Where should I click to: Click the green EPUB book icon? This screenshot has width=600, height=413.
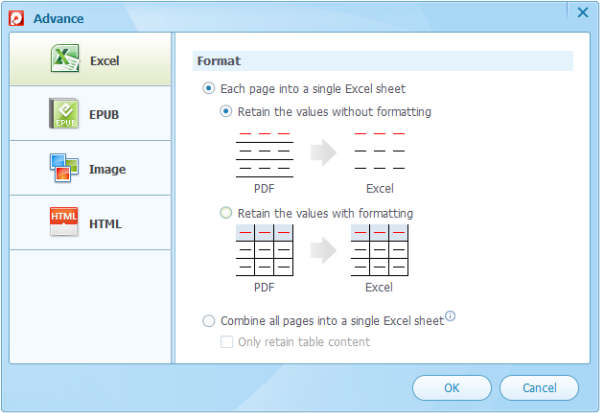tap(64, 113)
